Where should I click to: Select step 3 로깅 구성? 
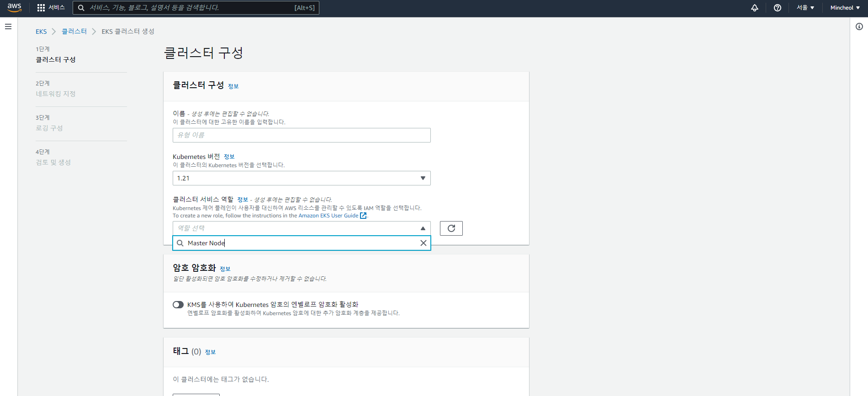pos(49,128)
